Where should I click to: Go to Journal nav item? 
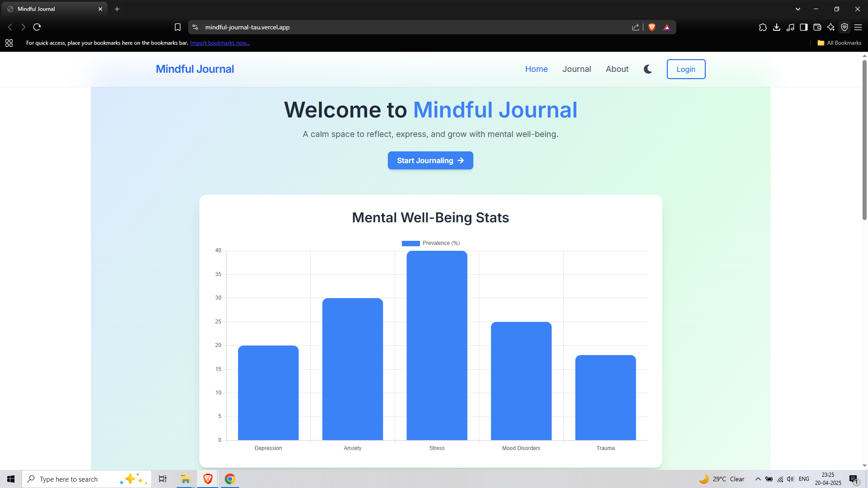tap(576, 69)
